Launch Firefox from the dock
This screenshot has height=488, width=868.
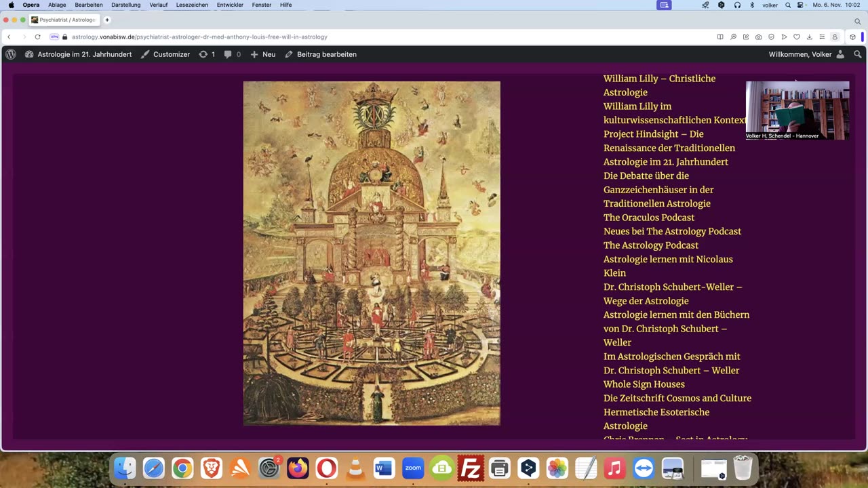[298, 468]
